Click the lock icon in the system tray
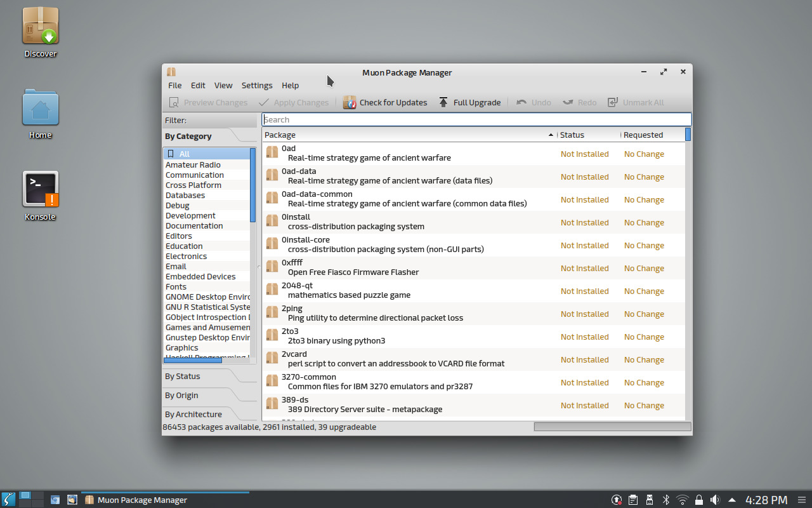Image resolution: width=812 pixels, height=508 pixels. [699, 500]
